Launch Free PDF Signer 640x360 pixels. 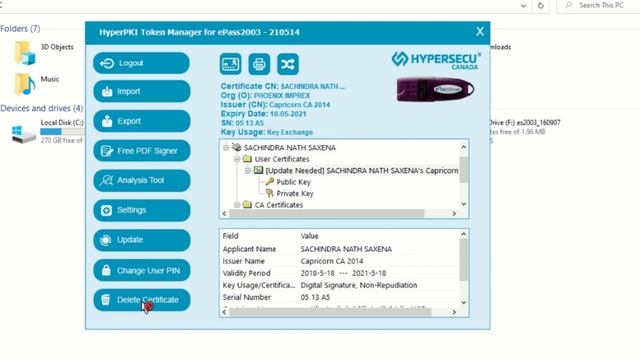click(x=141, y=151)
